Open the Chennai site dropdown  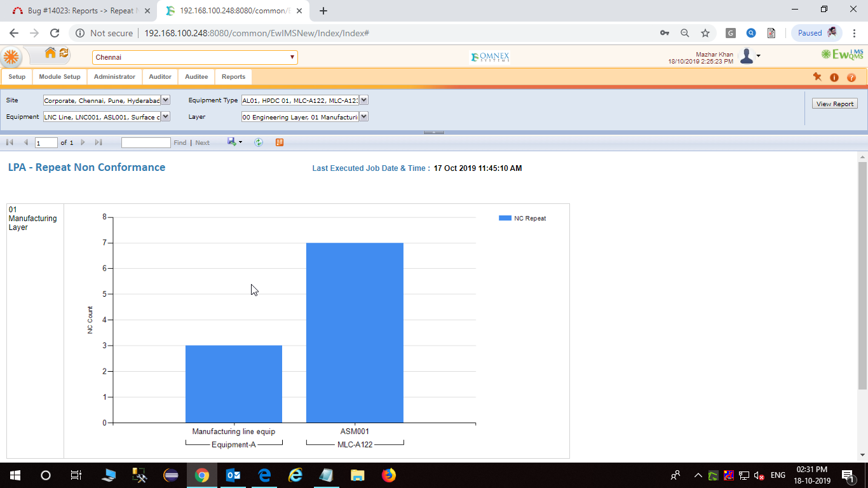195,57
